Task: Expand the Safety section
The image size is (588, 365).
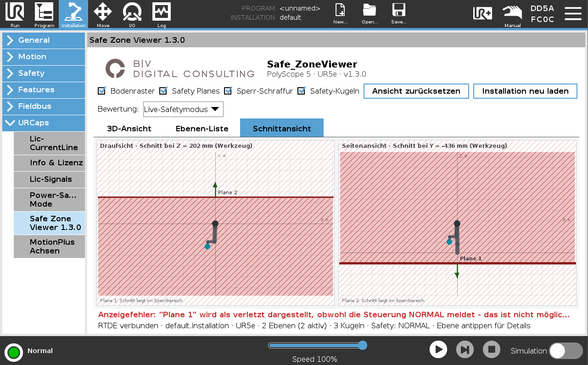Action: coord(44,73)
